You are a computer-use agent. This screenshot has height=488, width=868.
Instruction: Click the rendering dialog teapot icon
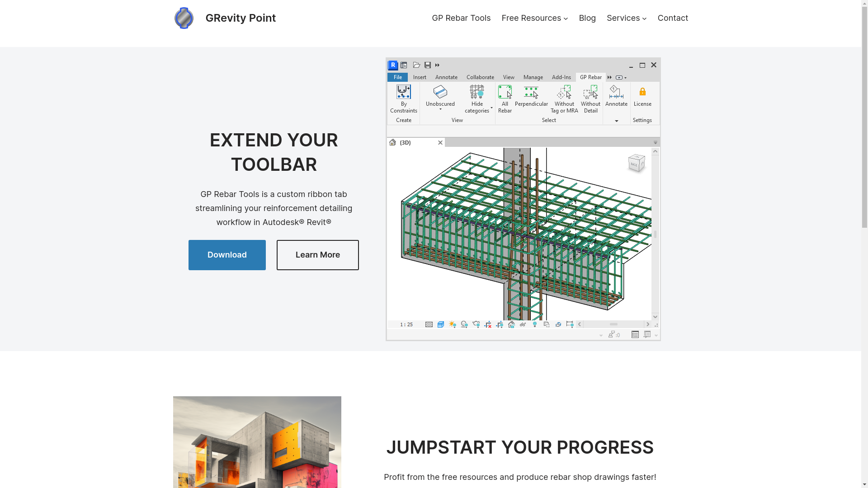coord(476,324)
